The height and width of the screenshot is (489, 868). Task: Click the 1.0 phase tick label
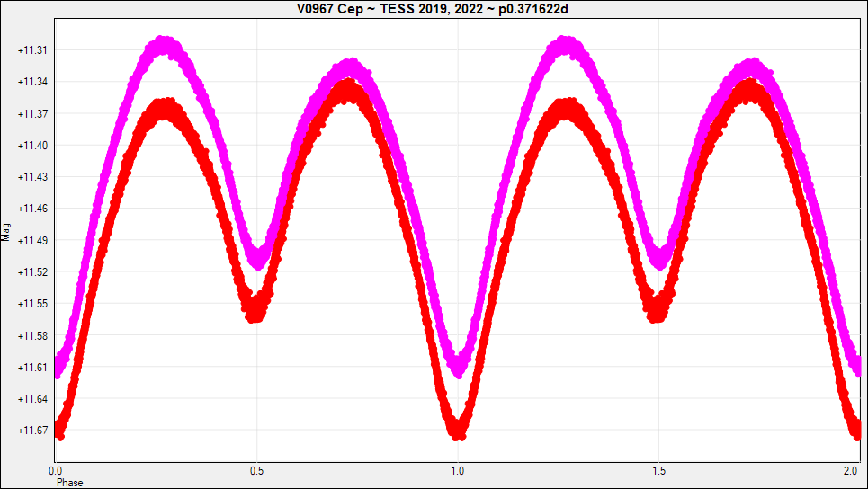click(458, 471)
